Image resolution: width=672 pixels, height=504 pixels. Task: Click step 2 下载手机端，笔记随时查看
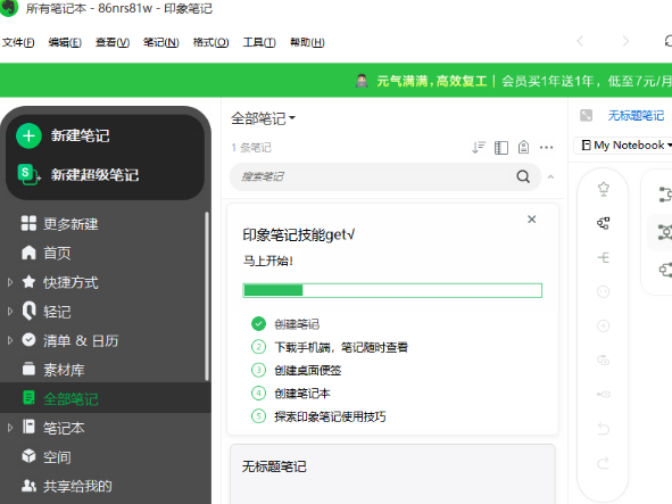point(341,347)
